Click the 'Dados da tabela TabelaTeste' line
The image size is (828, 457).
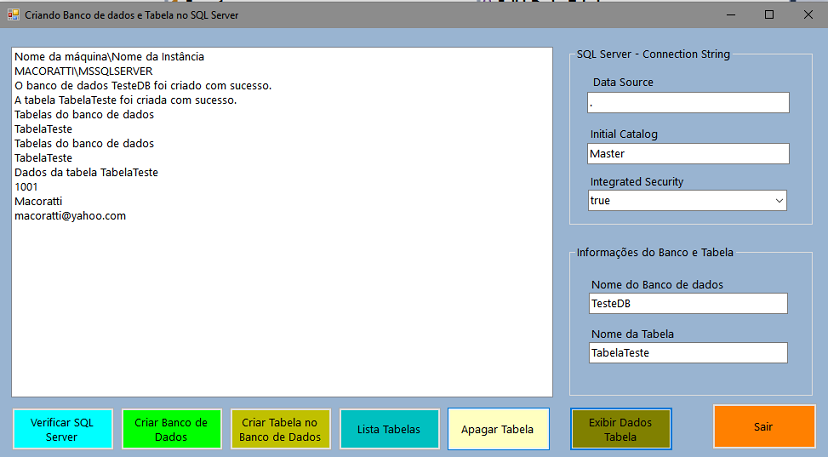[86, 172]
